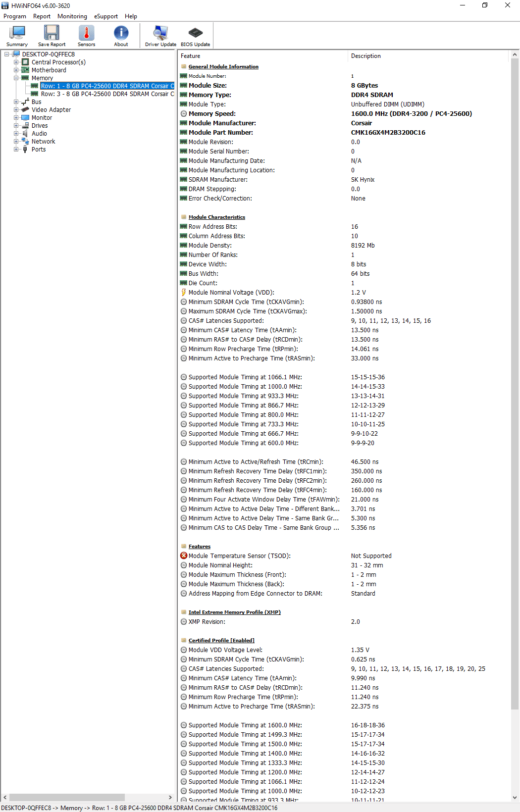Screen dimensions: 520x812
Task: Select the Row: 1 memory module entry
Action: tap(107, 86)
